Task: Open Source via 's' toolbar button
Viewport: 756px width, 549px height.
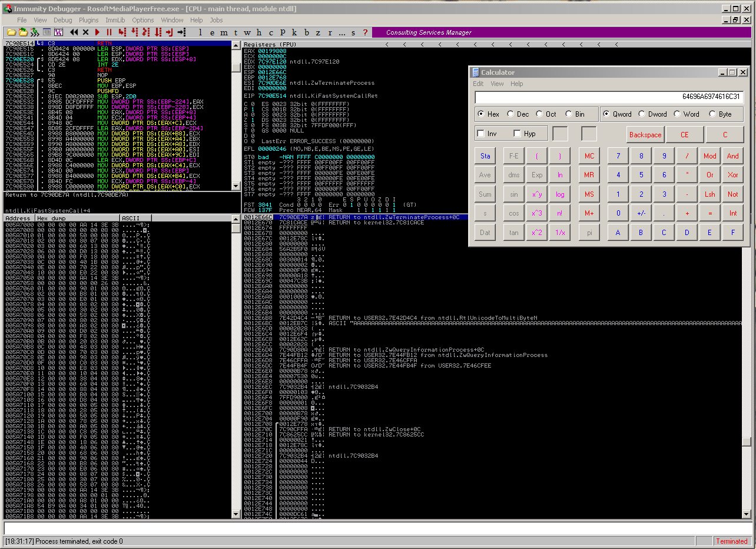Action: tap(354, 32)
